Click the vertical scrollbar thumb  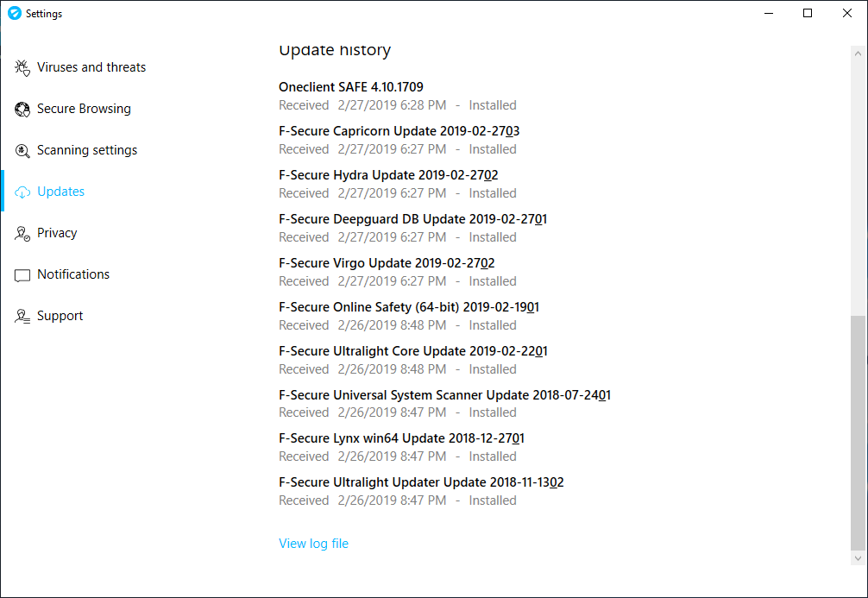[858, 431]
